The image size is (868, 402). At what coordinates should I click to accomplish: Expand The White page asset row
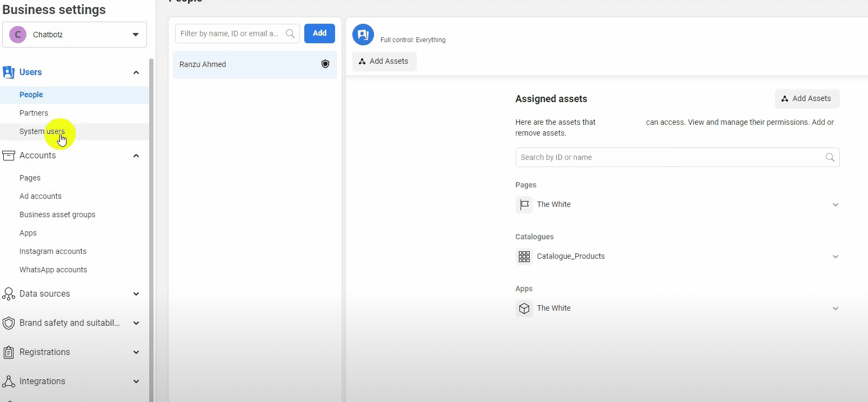click(835, 205)
